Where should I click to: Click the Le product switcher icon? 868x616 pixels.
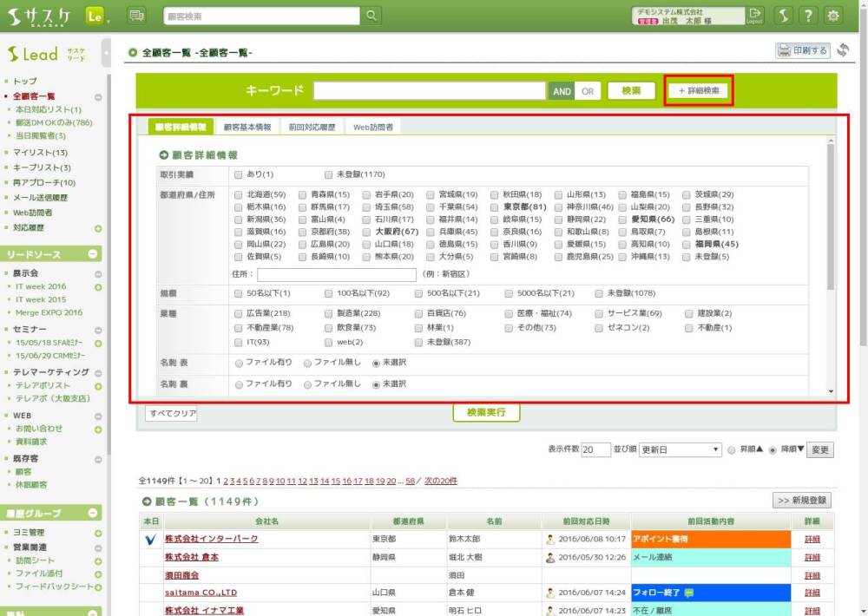tap(96, 16)
